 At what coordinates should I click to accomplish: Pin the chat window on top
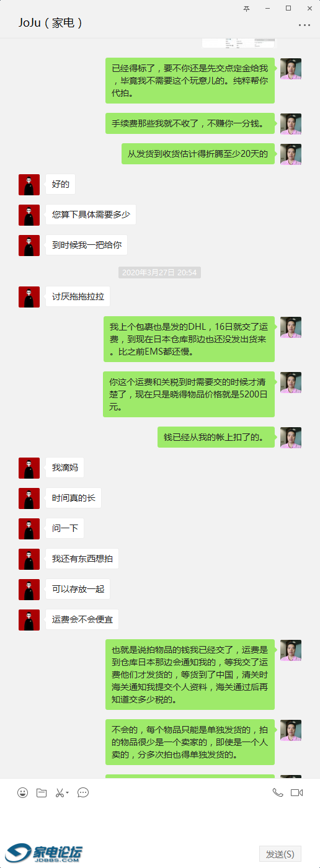tap(246, 8)
